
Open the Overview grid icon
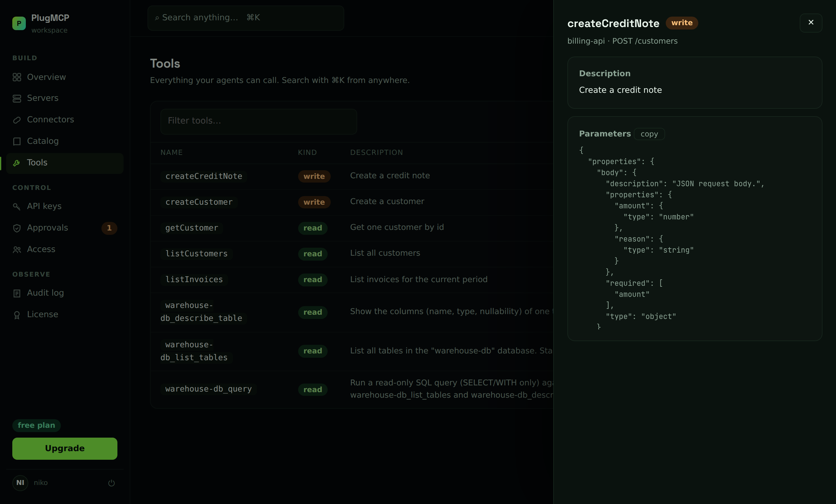coord(17,77)
